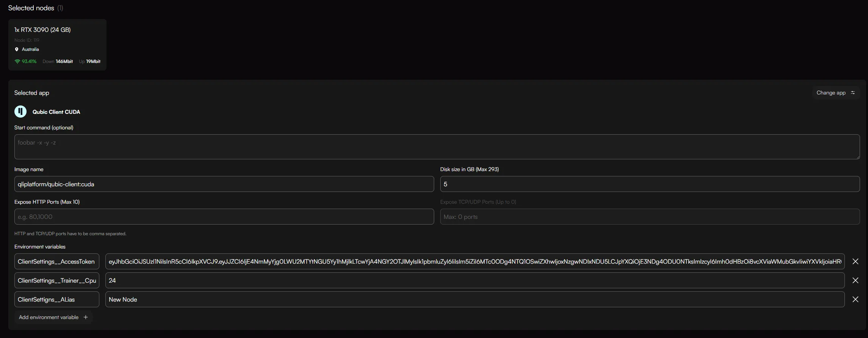868x338 pixels.
Task: Click the Start command (optional) label
Action: (44, 127)
